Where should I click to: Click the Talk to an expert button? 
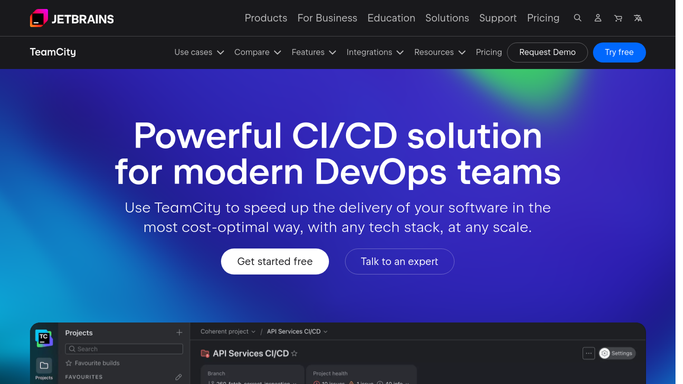[x=399, y=261]
